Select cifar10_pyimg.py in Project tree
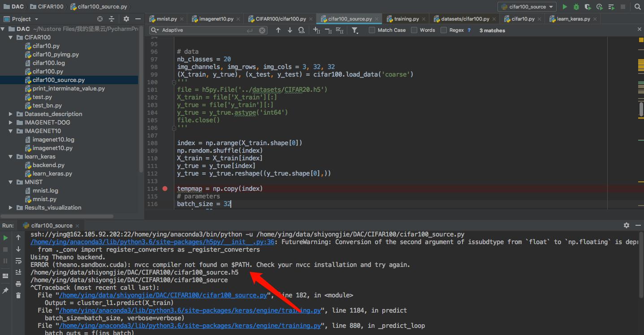Viewport: 644px width, 335px height. click(56, 54)
